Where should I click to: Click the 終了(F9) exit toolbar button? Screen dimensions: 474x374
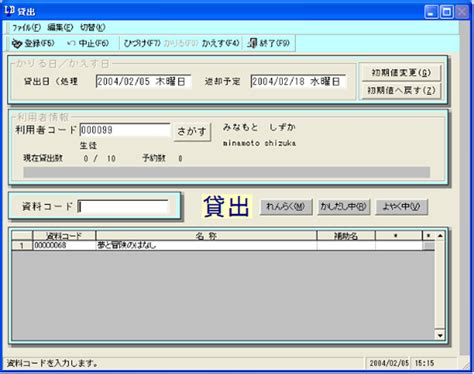(269, 43)
